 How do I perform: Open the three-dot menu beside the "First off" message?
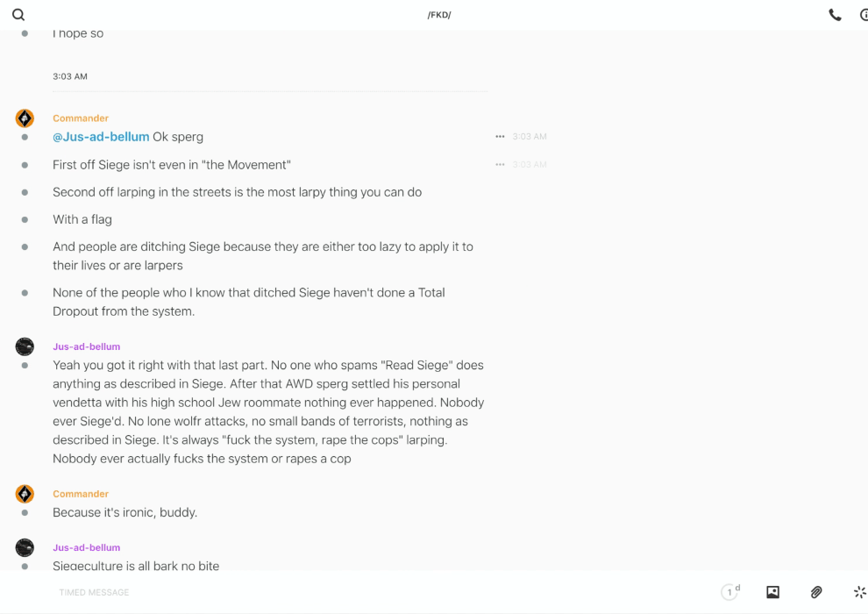pos(500,165)
